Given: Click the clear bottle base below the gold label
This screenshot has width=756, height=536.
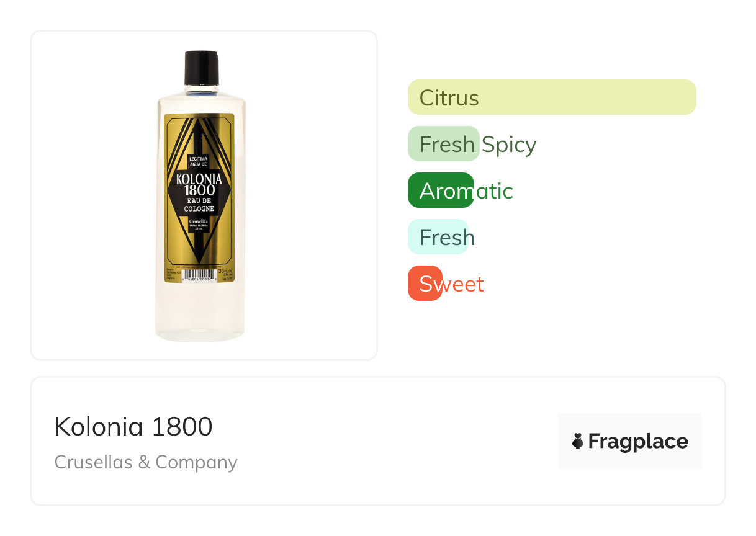Looking at the screenshot, I should pyautogui.click(x=199, y=313).
